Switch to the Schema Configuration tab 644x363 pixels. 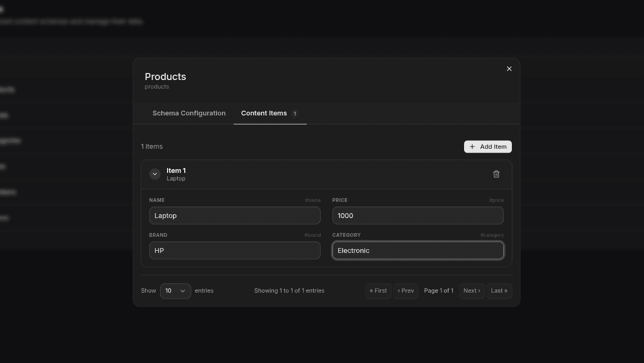point(189,113)
